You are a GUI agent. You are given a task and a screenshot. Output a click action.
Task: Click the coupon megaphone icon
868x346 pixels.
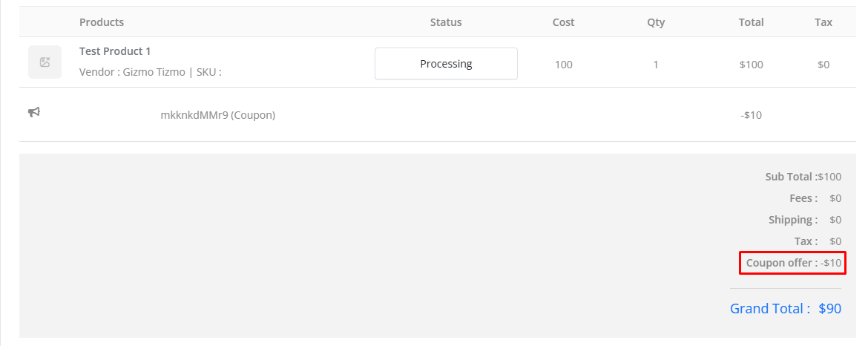[x=34, y=112]
